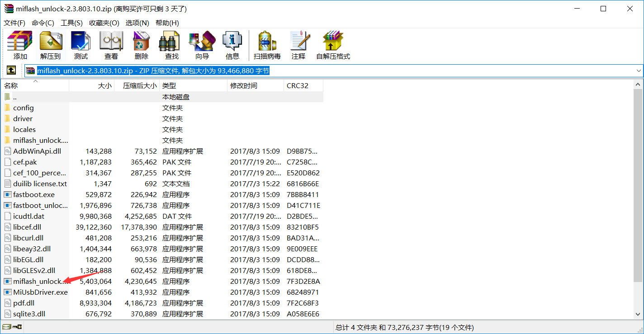Select the libeay32.dll file name
The height and width of the screenshot is (334, 644).
tap(32, 249)
